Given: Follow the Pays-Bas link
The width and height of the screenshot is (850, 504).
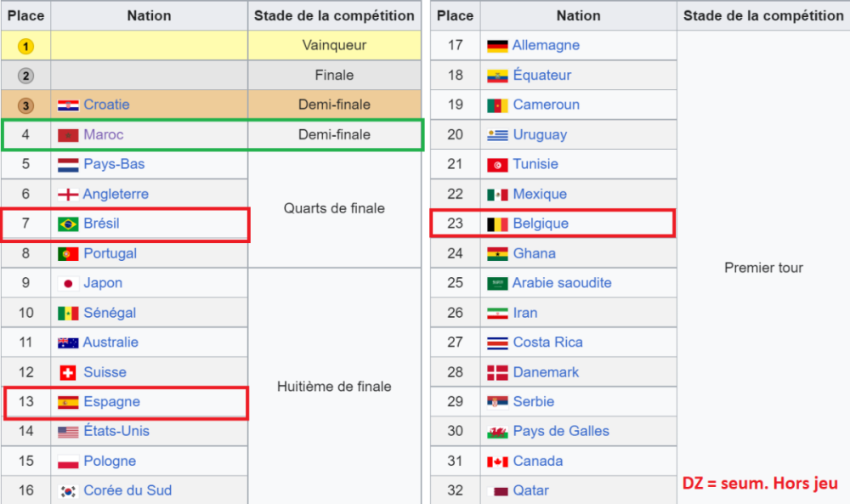Looking at the screenshot, I should click(x=114, y=164).
